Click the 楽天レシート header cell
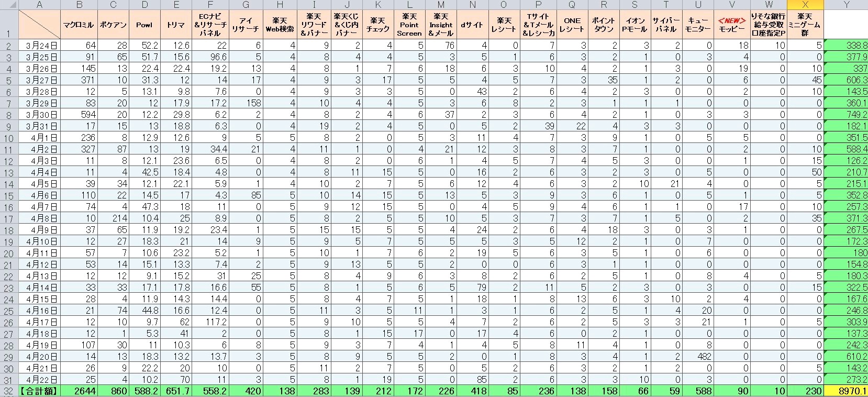 pos(504,25)
